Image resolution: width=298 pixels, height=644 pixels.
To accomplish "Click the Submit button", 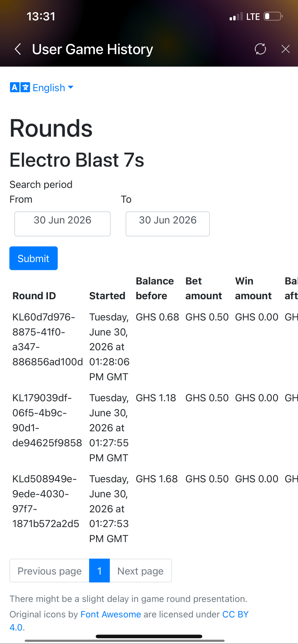I will click(34, 258).
